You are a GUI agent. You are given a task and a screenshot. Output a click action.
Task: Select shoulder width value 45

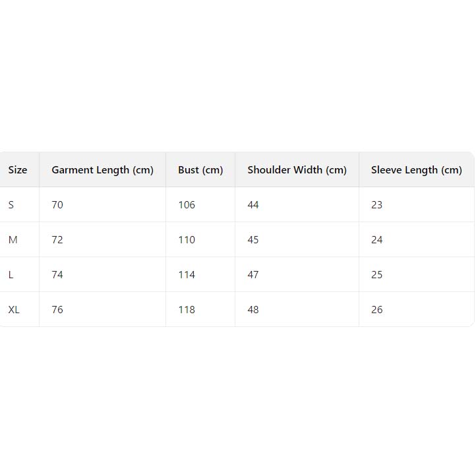tap(253, 240)
